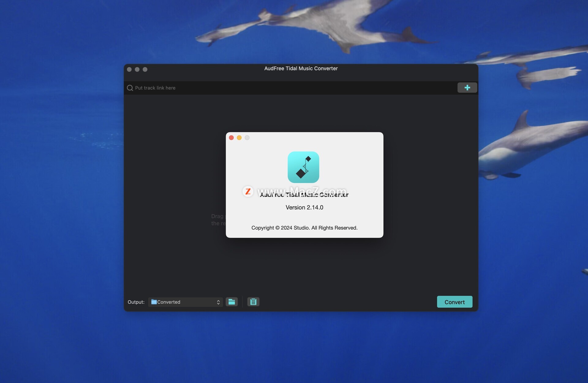This screenshot has width=588, height=383.
Task: Click the up-down arrows on Output selector
Action: [218, 302]
